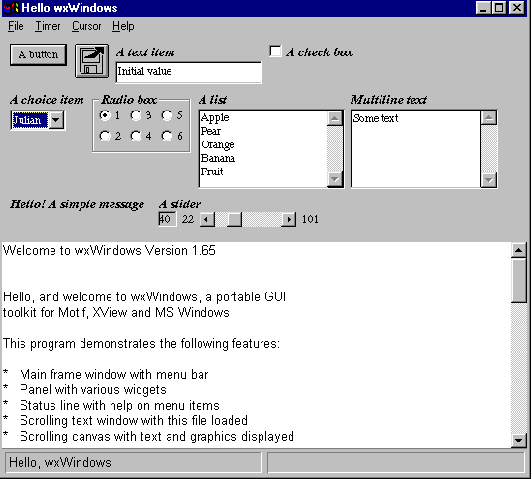This screenshot has height=479, width=532.
Task: Click the selected Julian choice value
Action: [30, 120]
